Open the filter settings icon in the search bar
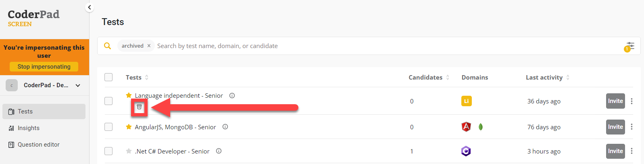Screen dimensions: 644x164 click(630, 46)
